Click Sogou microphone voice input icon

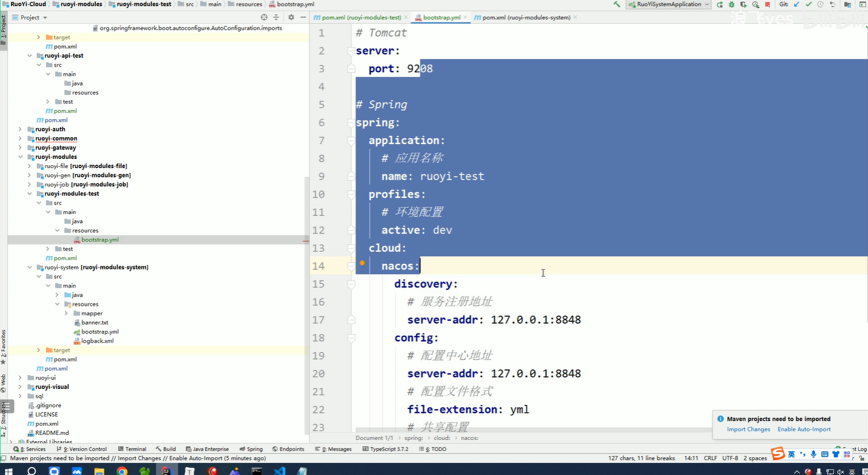point(813,454)
